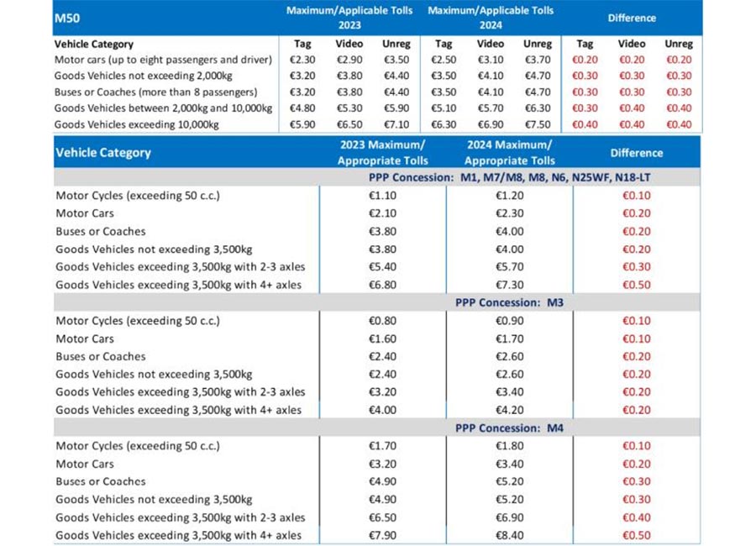The width and height of the screenshot is (756, 546).
Task: Click the Difference header in the M50 table
Action: click(633, 18)
